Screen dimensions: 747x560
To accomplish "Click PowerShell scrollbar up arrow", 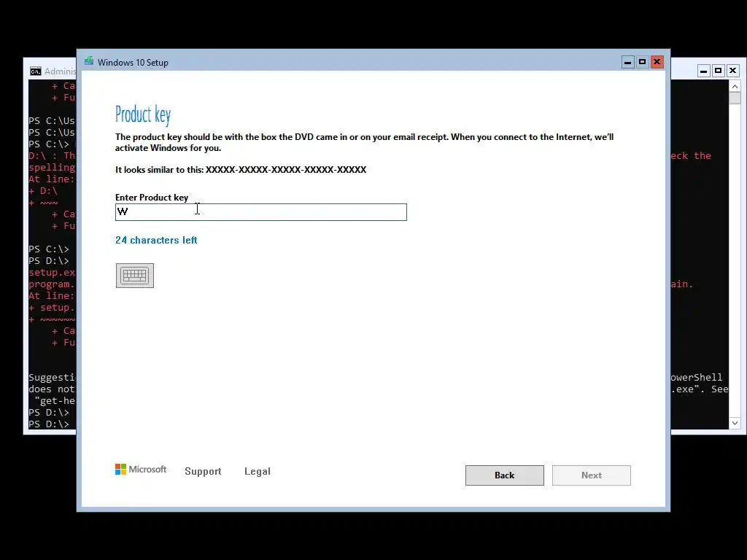I will click(735, 86).
